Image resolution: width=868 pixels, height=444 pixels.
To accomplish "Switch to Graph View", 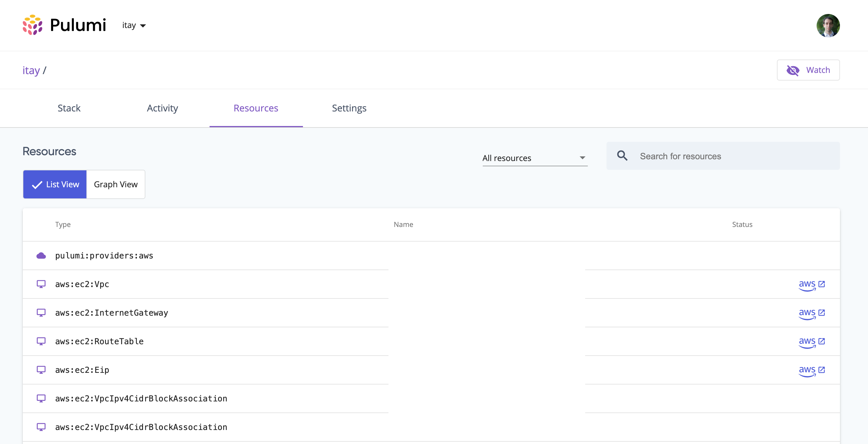I will (116, 184).
